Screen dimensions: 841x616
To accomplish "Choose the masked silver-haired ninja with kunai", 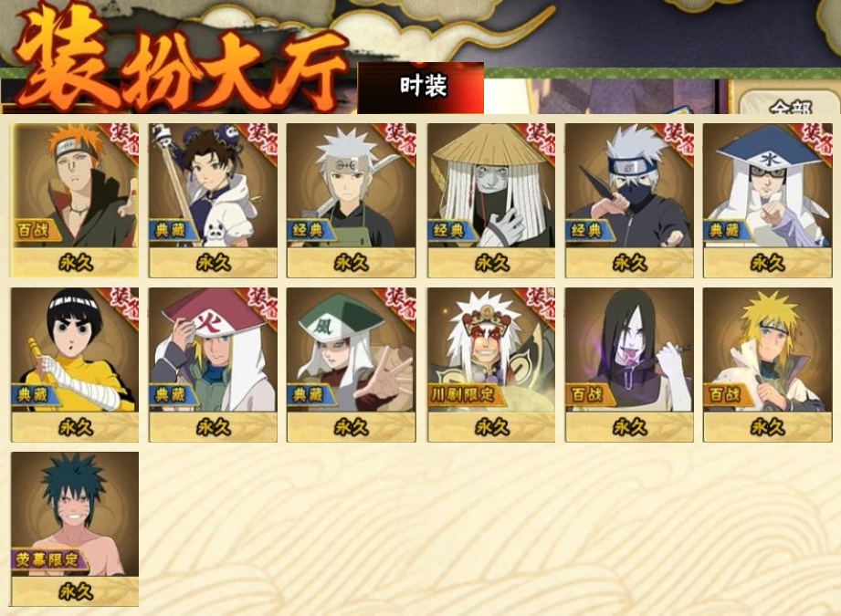I will (629, 200).
